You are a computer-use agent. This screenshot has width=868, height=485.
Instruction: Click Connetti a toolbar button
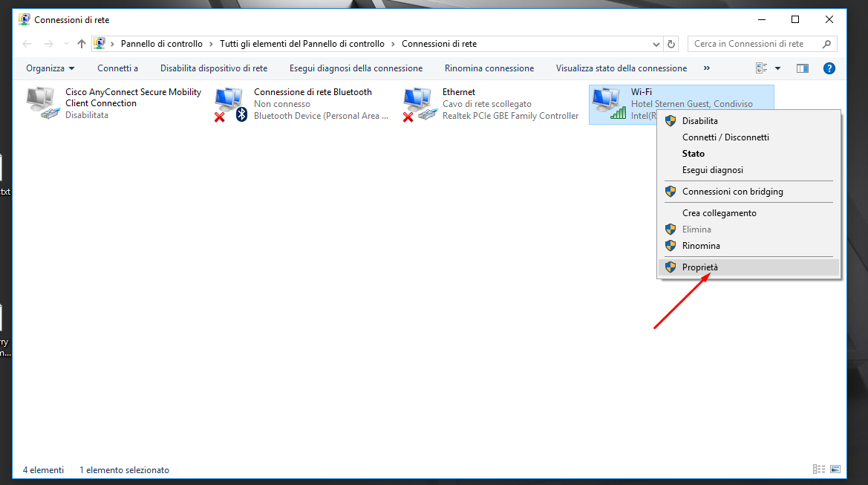(118, 68)
